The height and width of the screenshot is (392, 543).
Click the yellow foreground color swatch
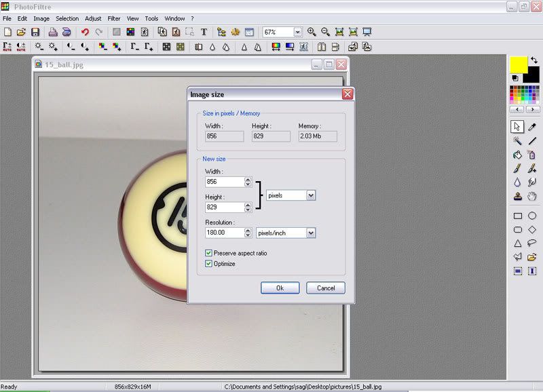point(519,64)
